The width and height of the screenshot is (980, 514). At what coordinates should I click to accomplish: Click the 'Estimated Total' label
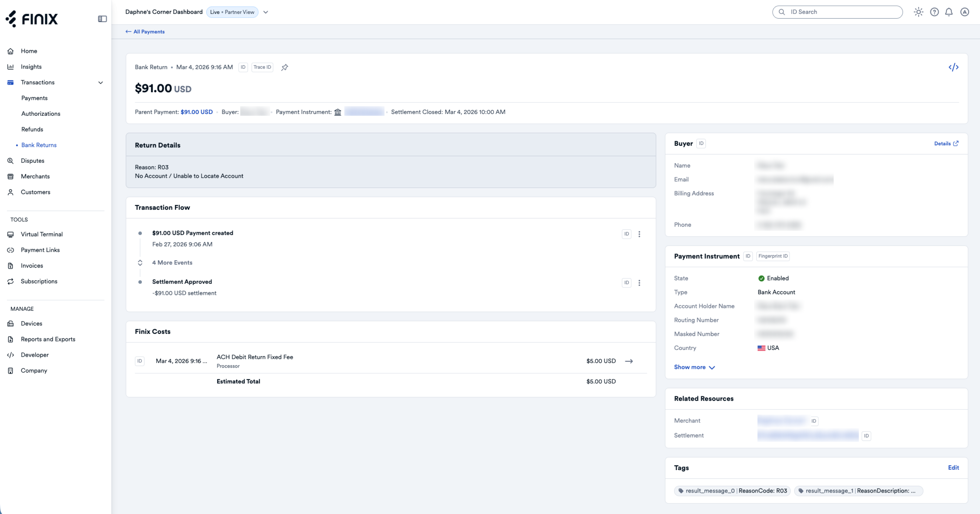pos(239,381)
